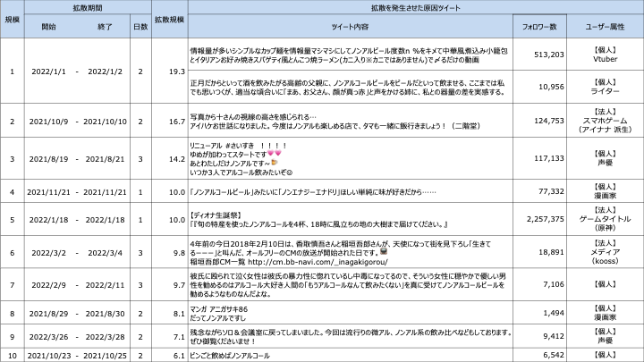Select the ノンエナジーエナドリ tweet text
Viewport: 644px width, 362px height.
[312, 192]
